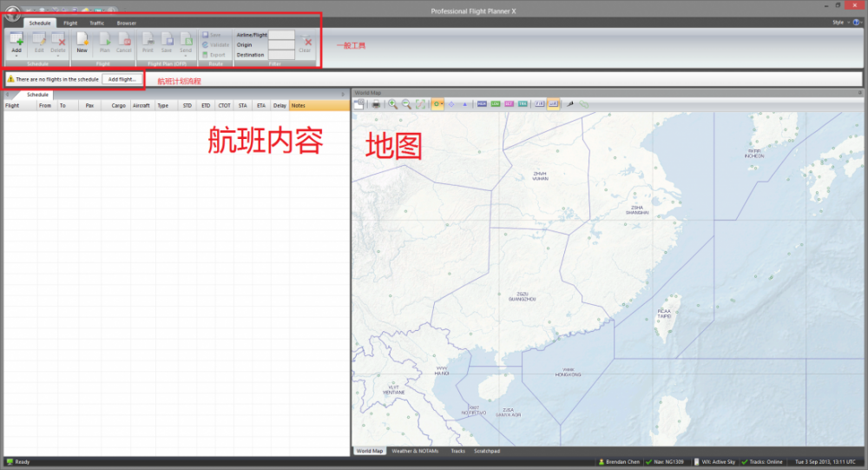Open the Tracks tab below map
868x470 pixels.
click(457, 451)
